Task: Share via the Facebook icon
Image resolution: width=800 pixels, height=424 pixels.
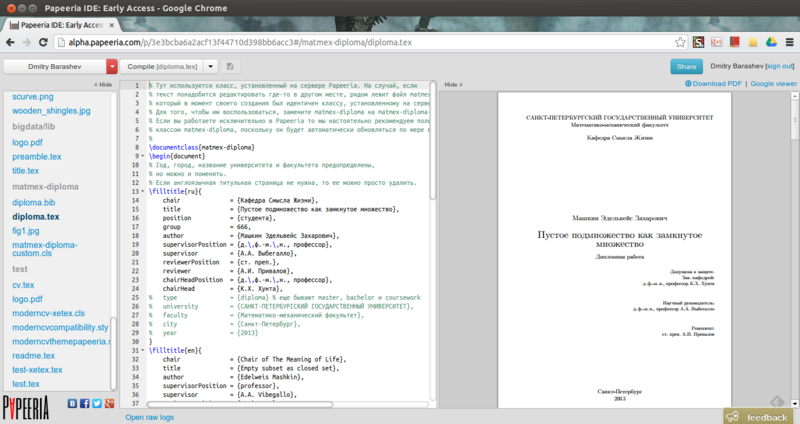Action: point(85,403)
